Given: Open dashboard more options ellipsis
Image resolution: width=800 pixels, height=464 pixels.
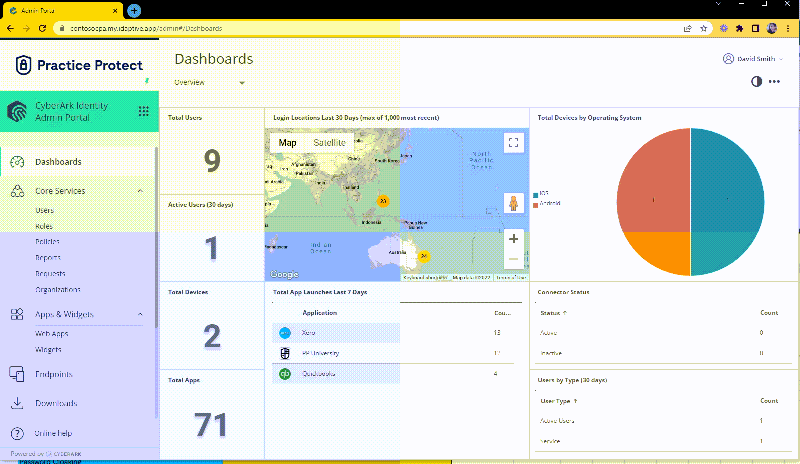Looking at the screenshot, I should (x=774, y=82).
